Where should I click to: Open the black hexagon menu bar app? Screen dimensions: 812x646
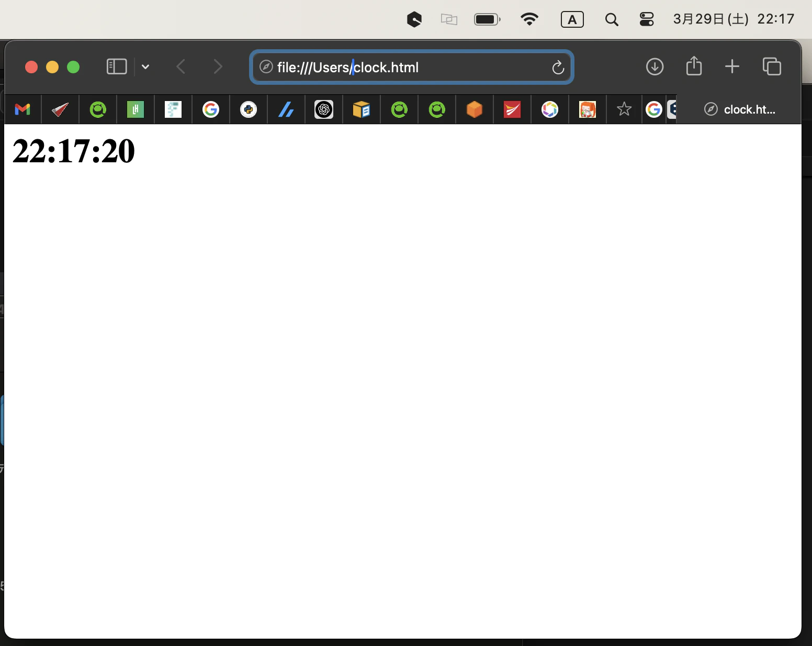click(414, 19)
